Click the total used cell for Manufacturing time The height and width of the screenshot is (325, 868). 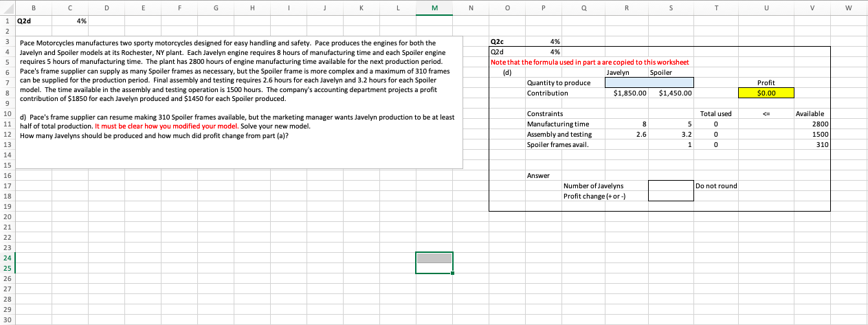(x=716, y=124)
